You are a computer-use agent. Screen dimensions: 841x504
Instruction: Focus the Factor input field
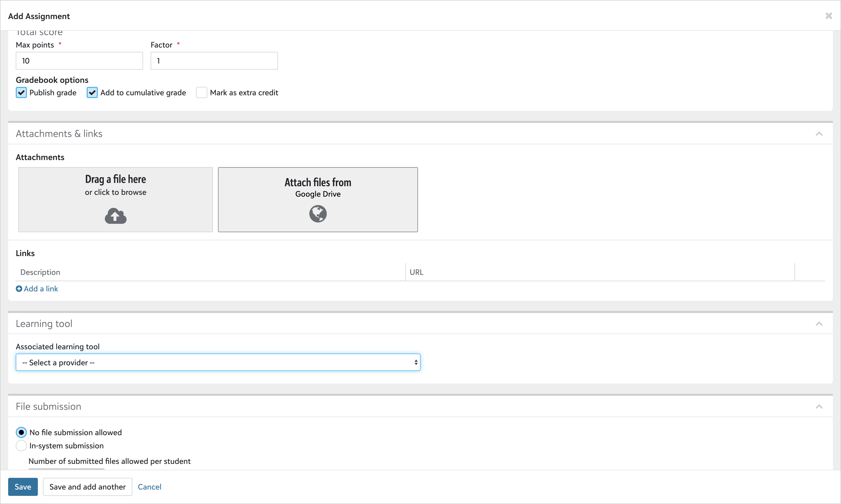214,61
